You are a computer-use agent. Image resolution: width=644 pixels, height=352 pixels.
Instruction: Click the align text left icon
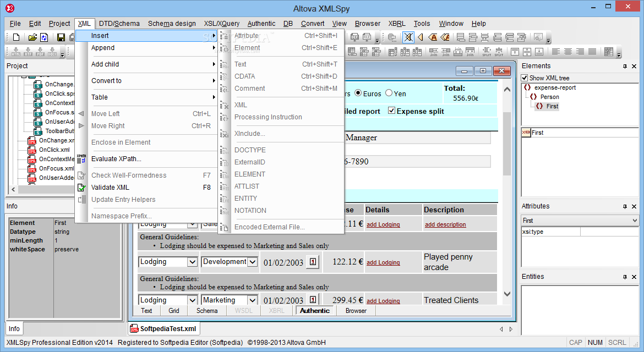tap(556, 52)
